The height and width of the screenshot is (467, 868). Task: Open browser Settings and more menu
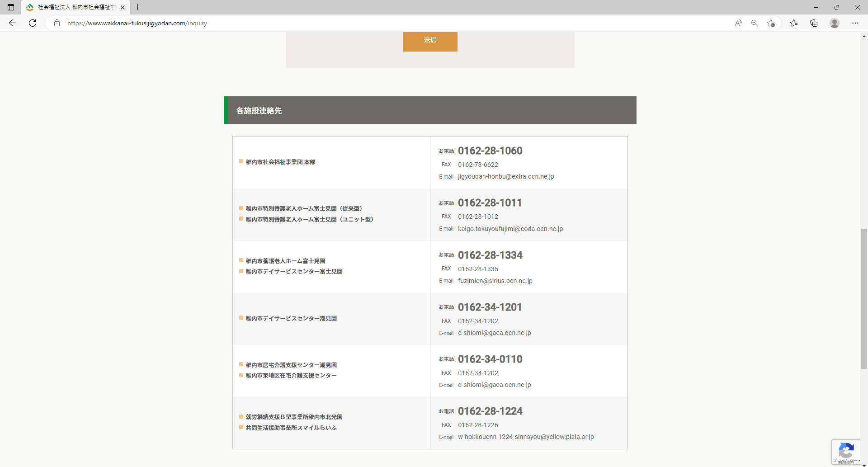(x=855, y=23)
